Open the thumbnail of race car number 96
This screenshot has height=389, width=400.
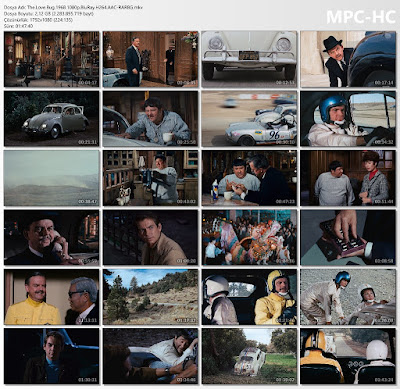click(249, 119)
